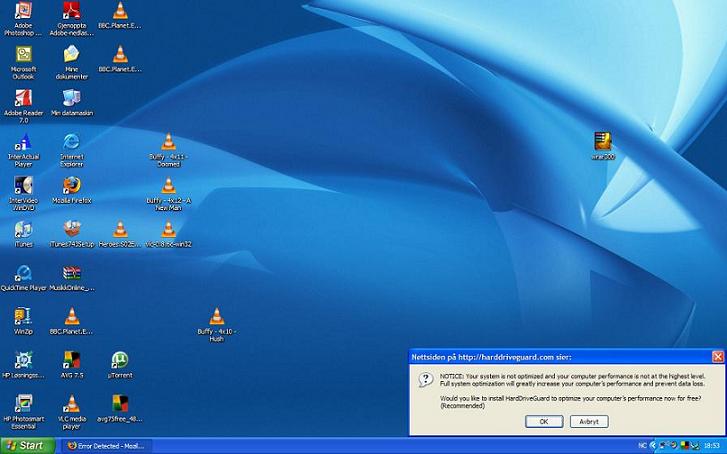The width and height of the screenshot is (727, 454).
Task: Select the Mine dokumenter folder icon
Action: (71, 55)
